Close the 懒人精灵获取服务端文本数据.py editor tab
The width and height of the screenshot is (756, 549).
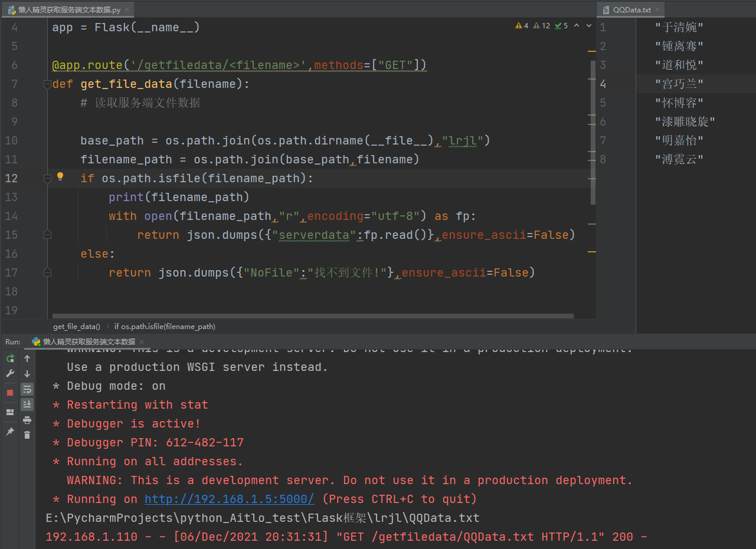(x=127, y=10)
